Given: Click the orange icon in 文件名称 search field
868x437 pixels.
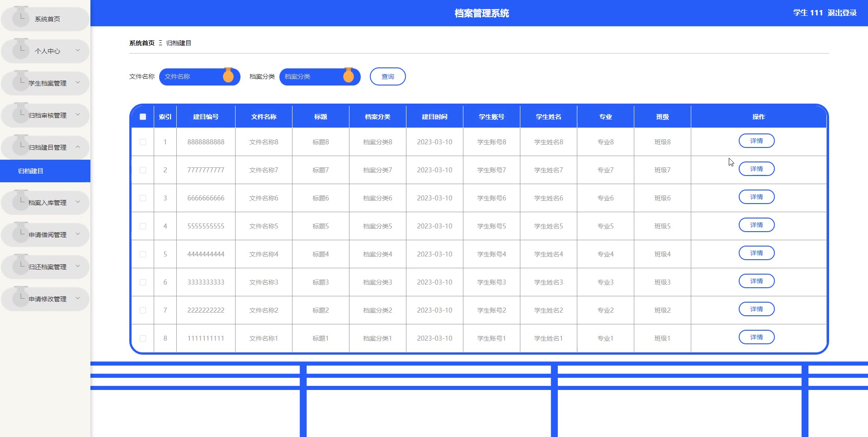Looking at the screenshot, I should coord(228,76).
